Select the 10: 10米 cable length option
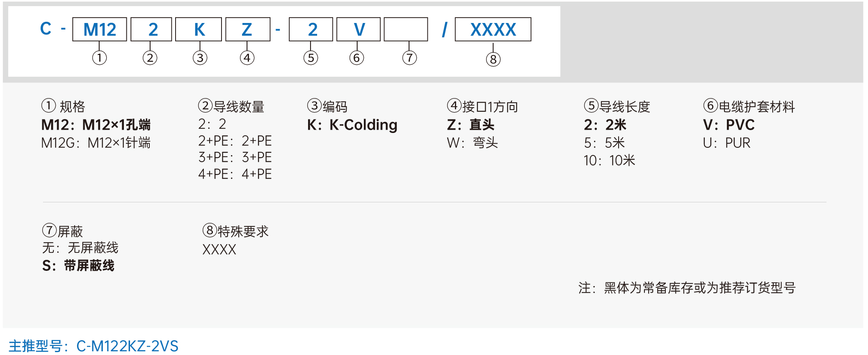The width and height of the screenshot is (868, 355). click(x=610, y=160)
